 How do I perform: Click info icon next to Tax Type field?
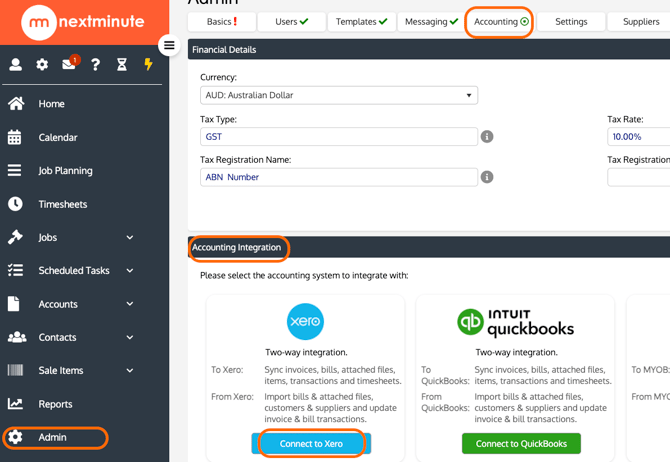pos(487,137)
